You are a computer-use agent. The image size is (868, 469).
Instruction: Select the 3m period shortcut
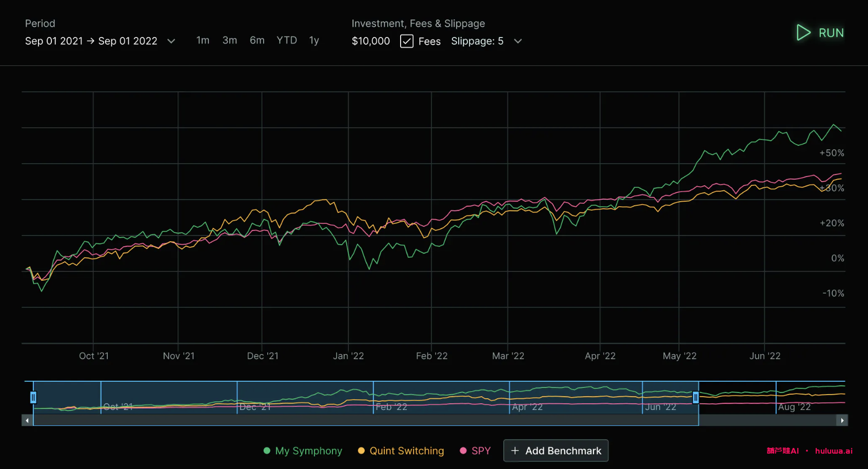[x=230, y=40]
